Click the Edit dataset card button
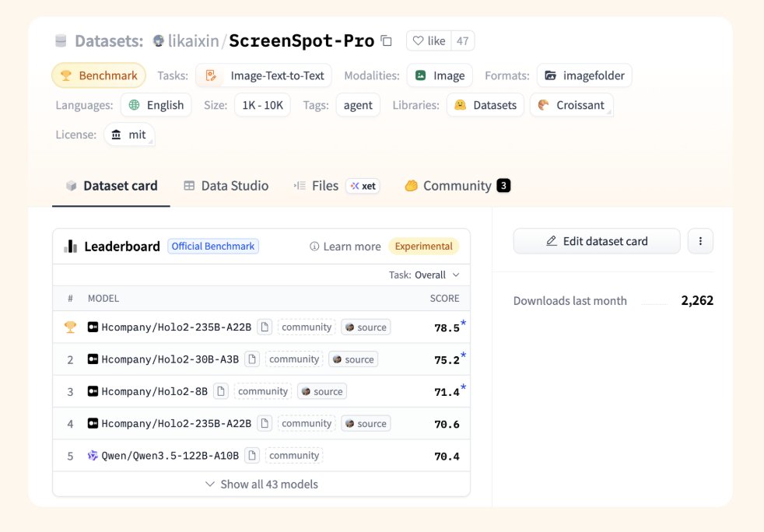The width and height of the screenshot is (764, 532). (x=597, y=241)
